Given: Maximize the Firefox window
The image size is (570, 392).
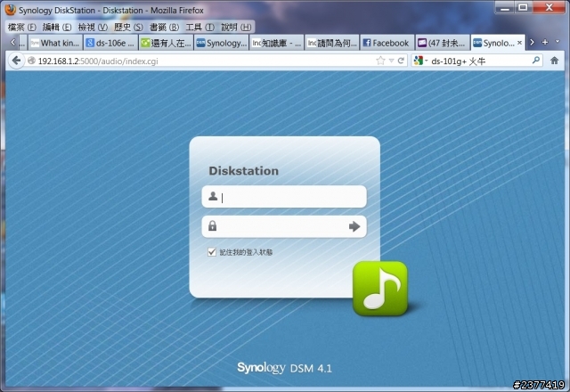Looking at the screenshot, I should pos(523,8).
